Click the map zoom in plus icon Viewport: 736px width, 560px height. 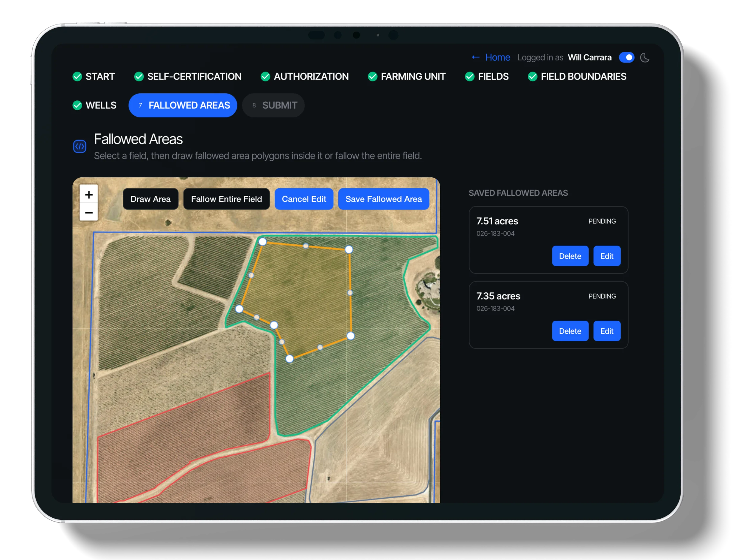coord(89,195)
